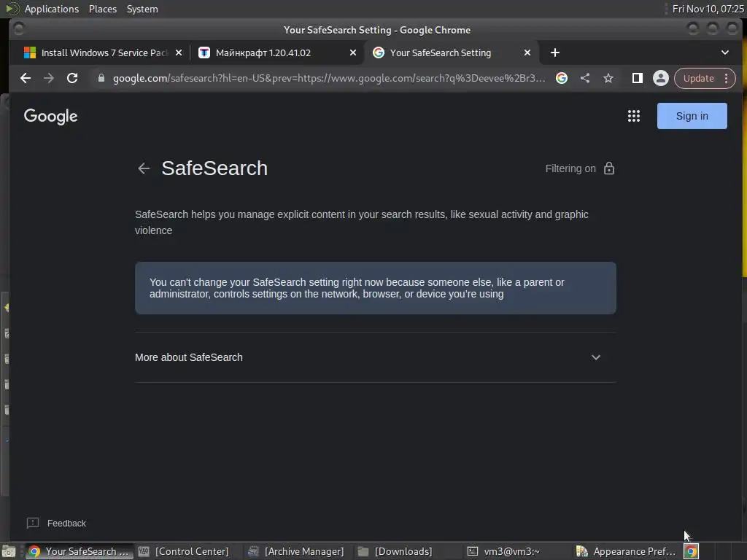Click the SafeSearch page heading
Screen dimensions: 747x560
pyautogui.click(x=214, y=168)
